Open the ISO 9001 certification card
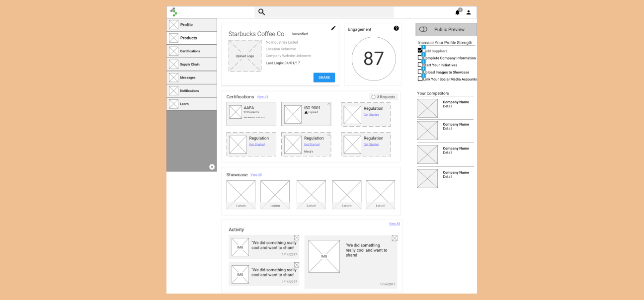The width and height of the screenshot is (644, 300). tap(306, 114)
